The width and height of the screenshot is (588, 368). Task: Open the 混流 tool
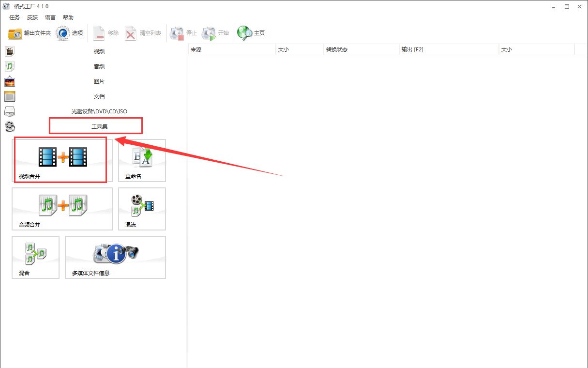[x=142, y=209]
